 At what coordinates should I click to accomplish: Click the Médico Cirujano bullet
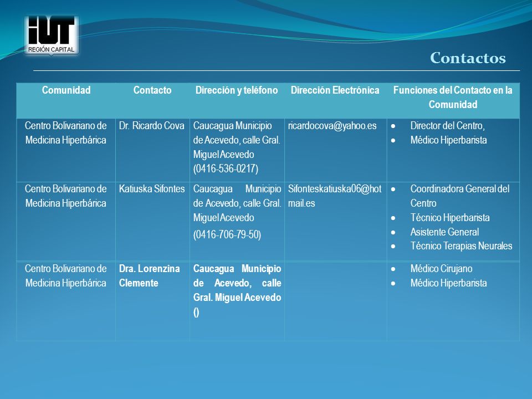click(x=441, y=269)
